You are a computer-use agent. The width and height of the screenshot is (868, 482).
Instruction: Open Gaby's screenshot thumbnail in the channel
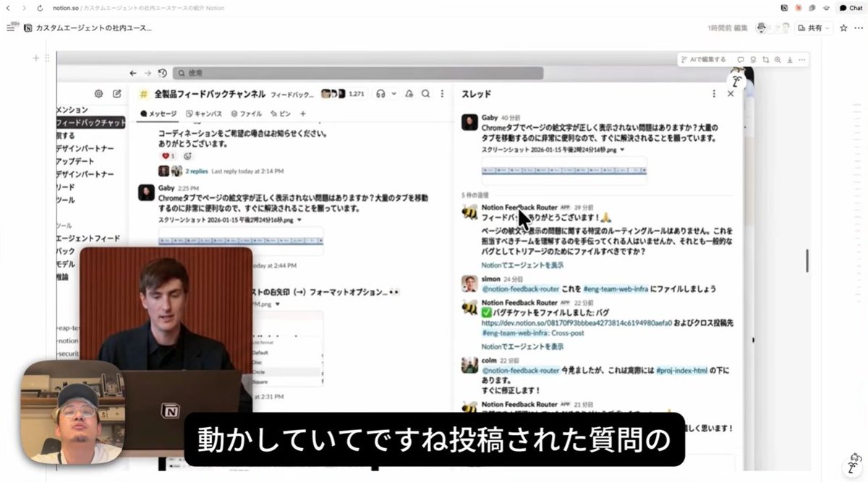tap(241, 239)
